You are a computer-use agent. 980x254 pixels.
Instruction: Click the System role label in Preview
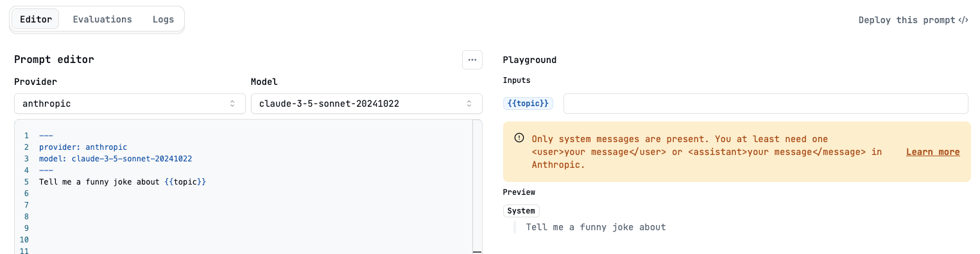pyautogui.click(x=521, y=211)
